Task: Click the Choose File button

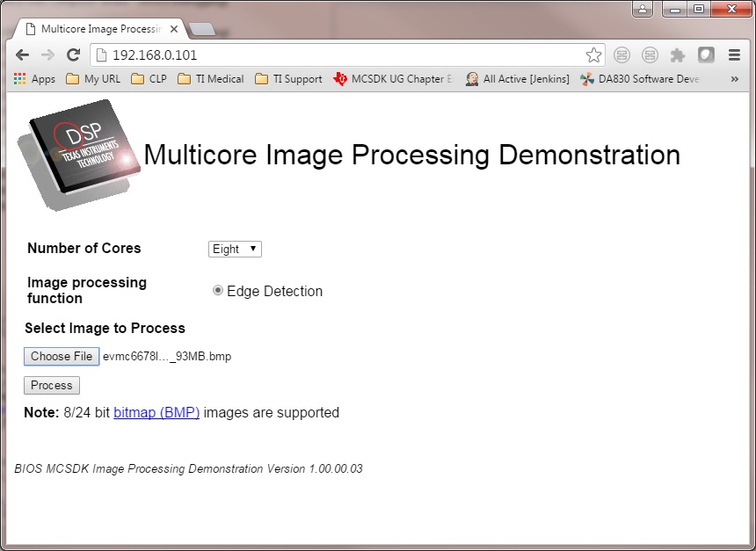Action: pos(62,357)
